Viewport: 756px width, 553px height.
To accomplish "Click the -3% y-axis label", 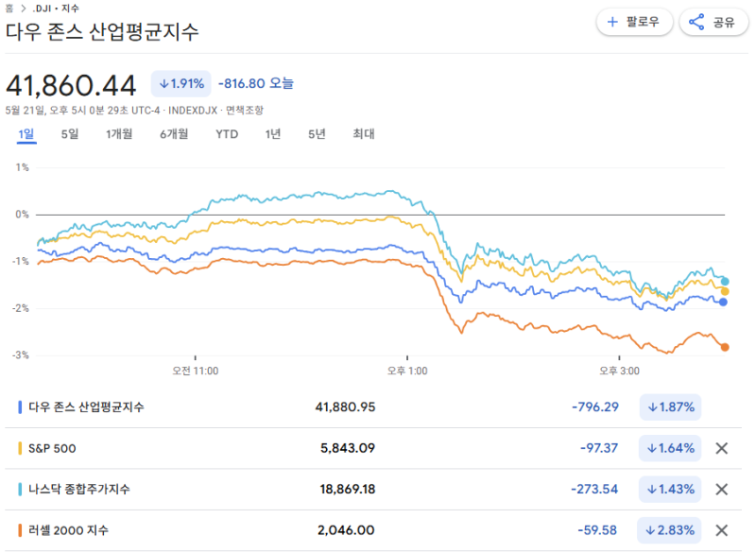I will (21, 355).
